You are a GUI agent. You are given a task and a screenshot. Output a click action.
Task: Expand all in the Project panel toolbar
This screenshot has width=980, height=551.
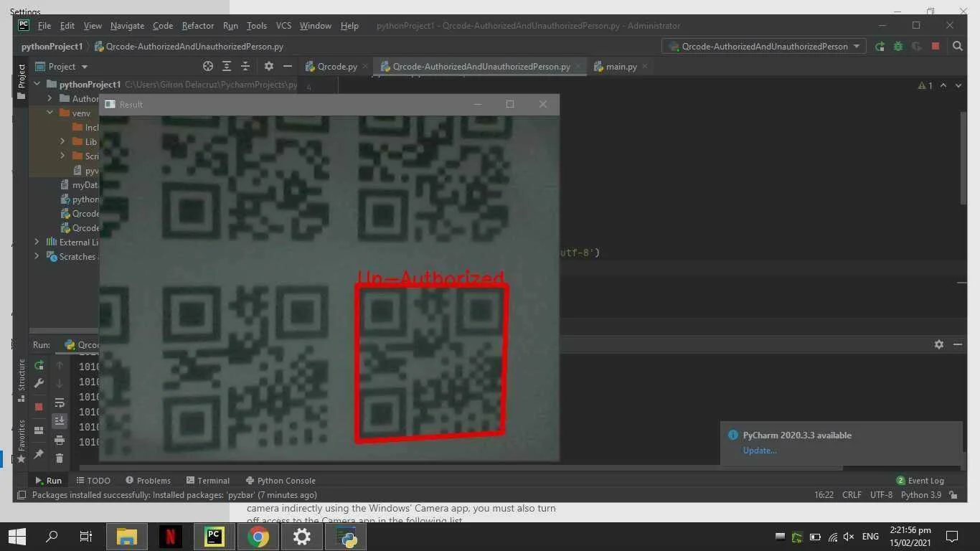(x=227, y=66)
